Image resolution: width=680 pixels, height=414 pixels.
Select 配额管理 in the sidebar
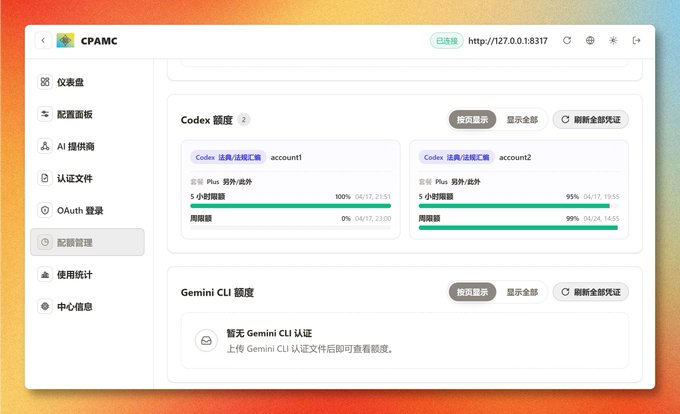point(87,242)
